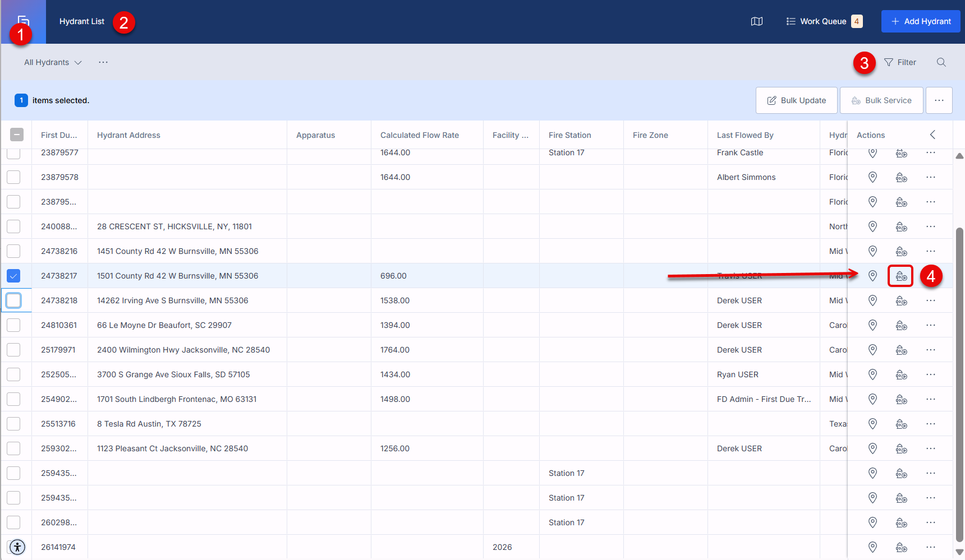Click the Add Hydrant button
This screenshot has width=965, height=560.
click(x=921, y=21)
